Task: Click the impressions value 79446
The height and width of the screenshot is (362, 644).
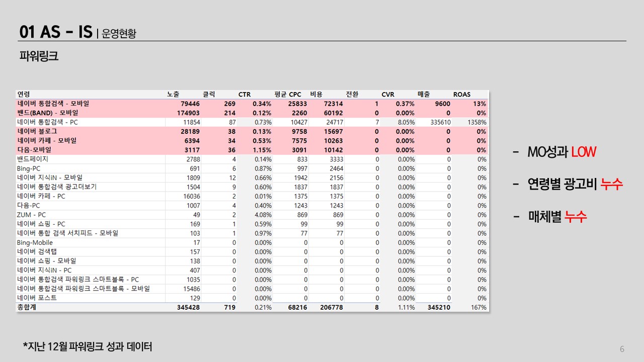Action: tap(190, 104)
